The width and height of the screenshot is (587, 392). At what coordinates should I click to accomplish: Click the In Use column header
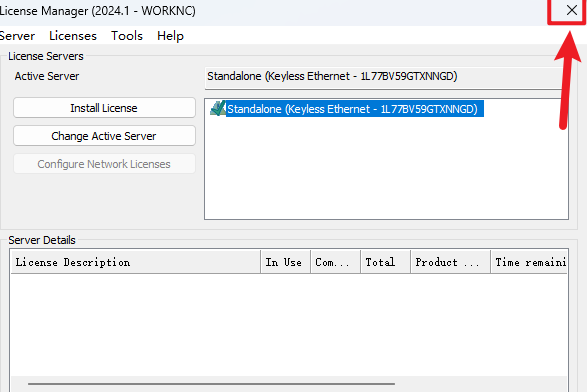(285, 262)
